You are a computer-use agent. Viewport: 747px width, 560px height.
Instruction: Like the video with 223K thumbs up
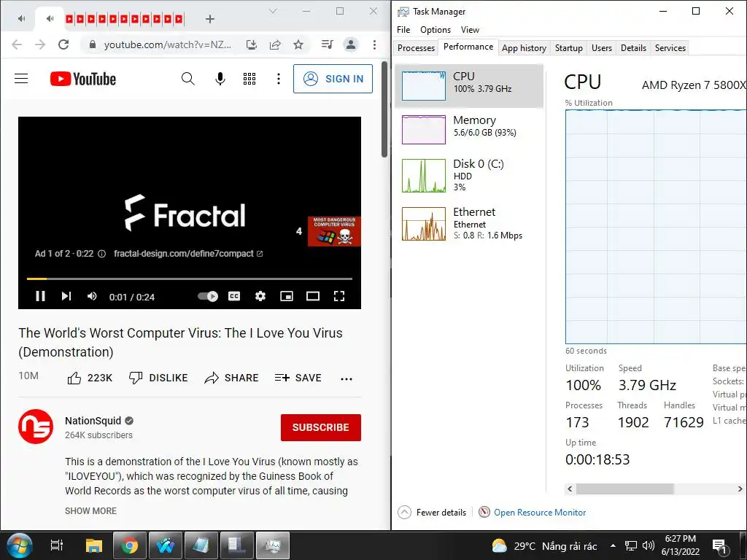[90, 378]
